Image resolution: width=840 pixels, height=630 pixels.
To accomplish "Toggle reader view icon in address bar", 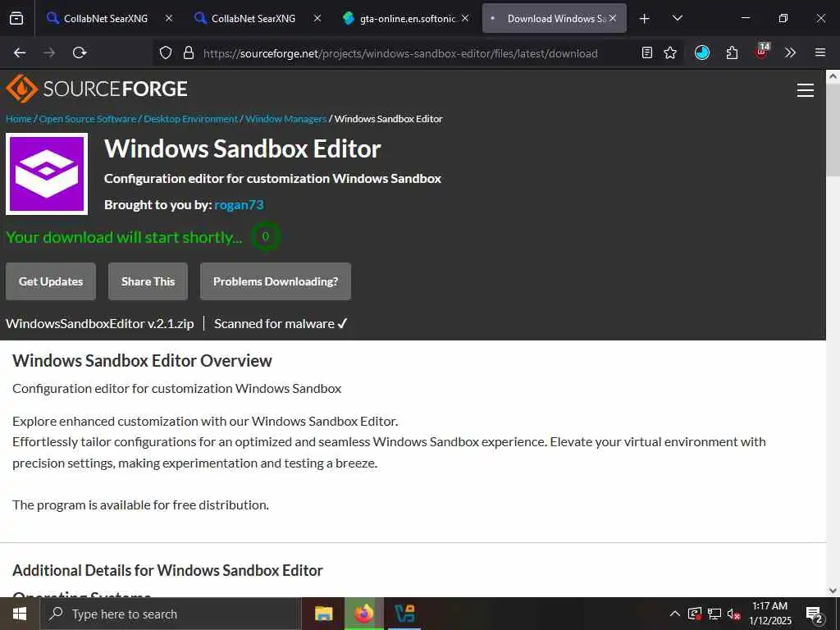I will [x=647, y=52].
